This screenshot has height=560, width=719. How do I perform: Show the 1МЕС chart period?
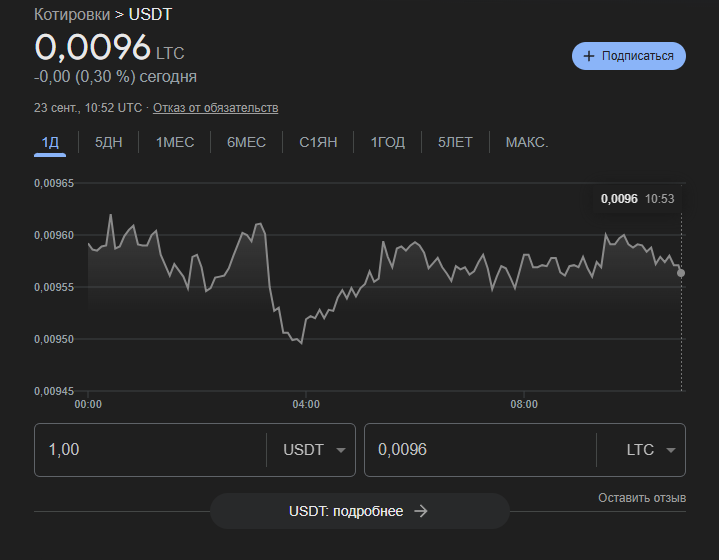pyautogui.click(x=175, y=142)
